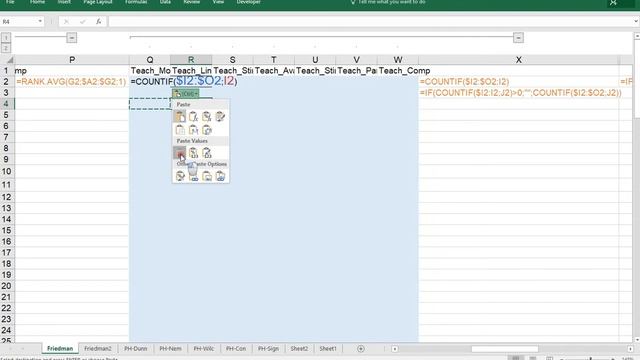This screenshot has width=640, height=360.
Task: Open the File menu
Action: pyautogui.click(x=10, y=2)
